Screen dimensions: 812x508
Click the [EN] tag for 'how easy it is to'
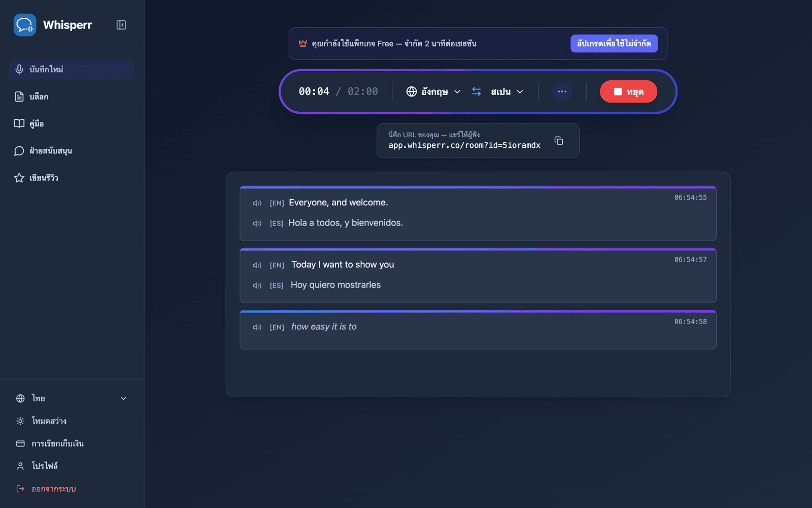[x=277, y=327]
